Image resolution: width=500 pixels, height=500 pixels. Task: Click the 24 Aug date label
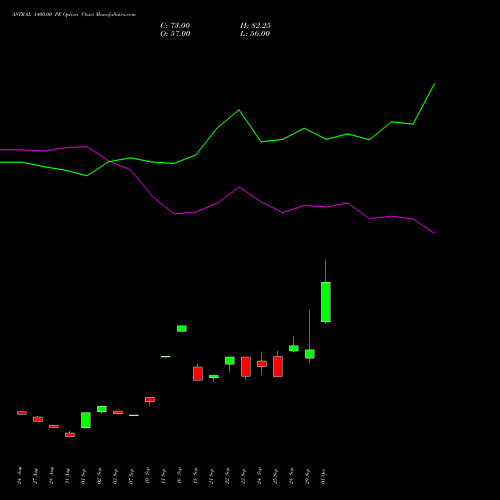pos(20,475)
